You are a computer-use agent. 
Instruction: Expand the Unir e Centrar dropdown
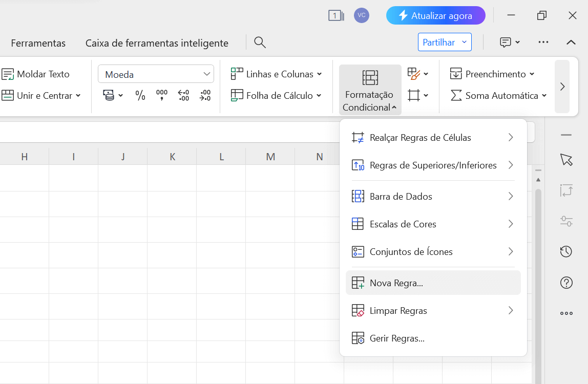78,96
